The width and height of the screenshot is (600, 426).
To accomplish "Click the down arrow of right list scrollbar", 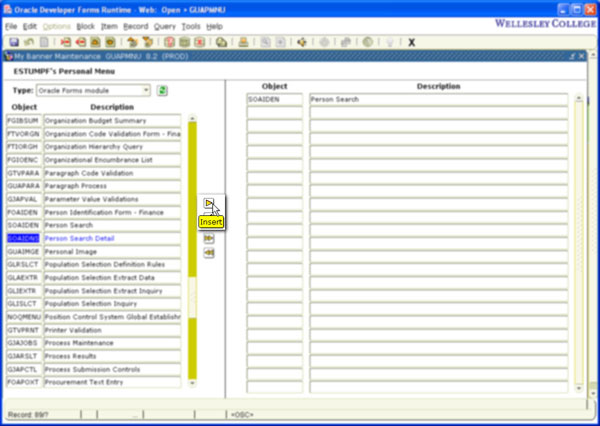I will click(x=579, y=388).
